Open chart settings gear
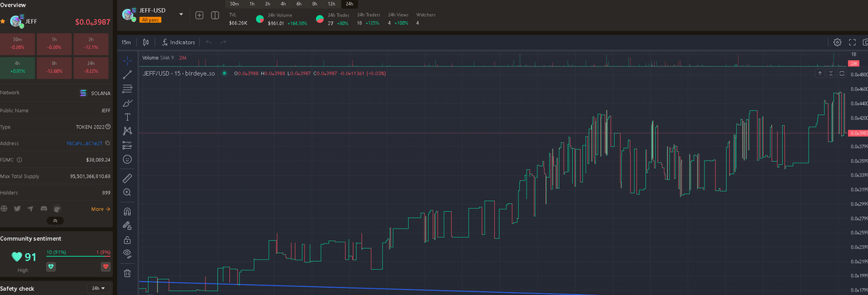 (838, 42)
